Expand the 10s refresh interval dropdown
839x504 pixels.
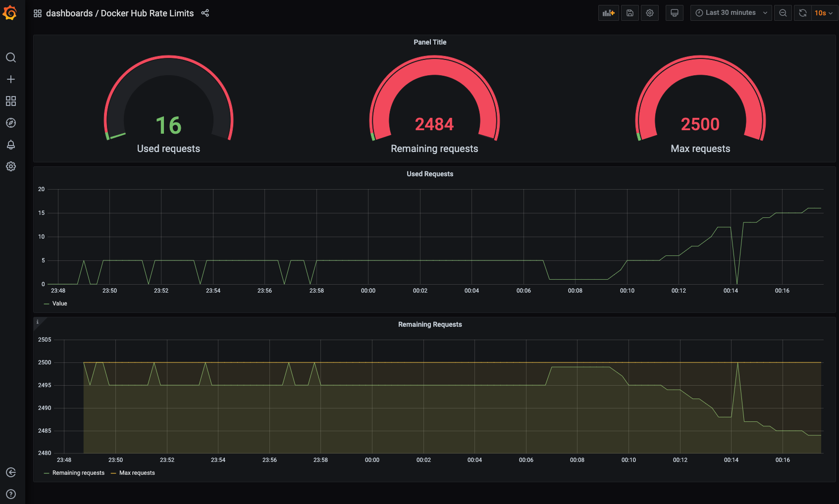(x=825, y=13)
